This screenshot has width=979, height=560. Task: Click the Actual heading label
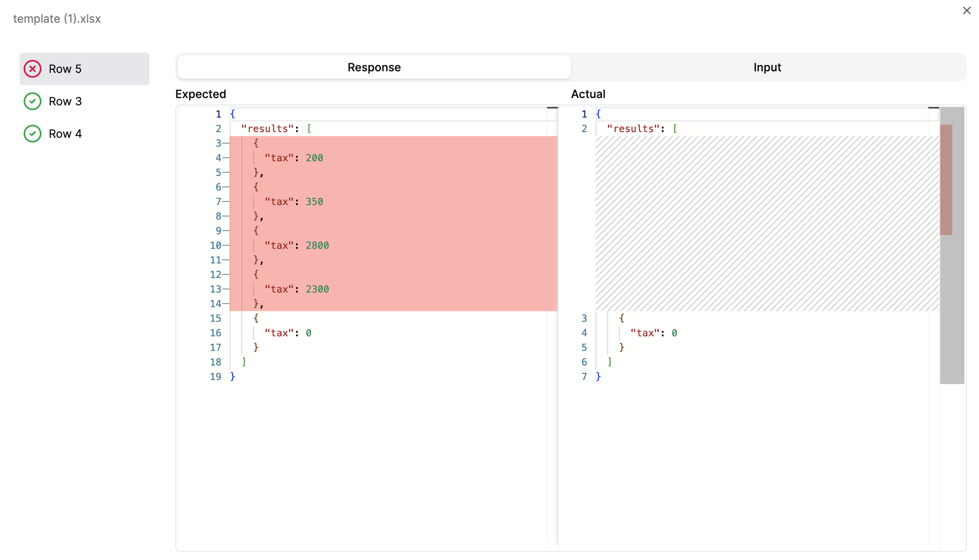pyautogui.click(x=588, y=94)
